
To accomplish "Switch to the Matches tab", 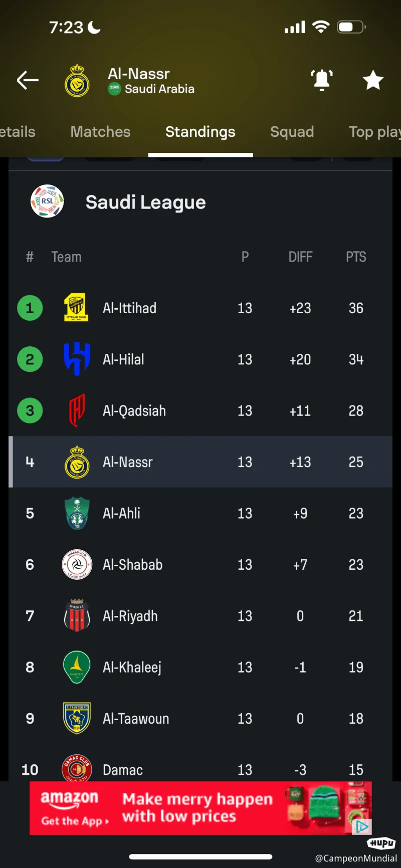I will [x=100, y=132].
